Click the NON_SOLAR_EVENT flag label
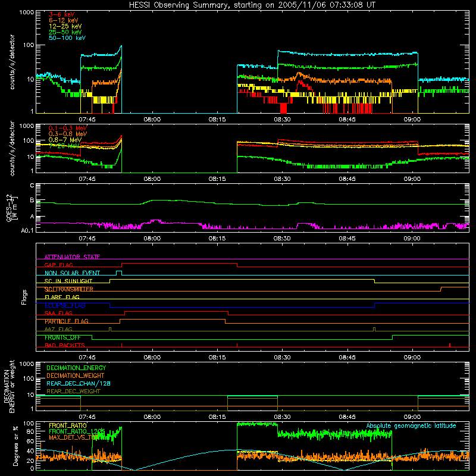 [x=72, y=273]
